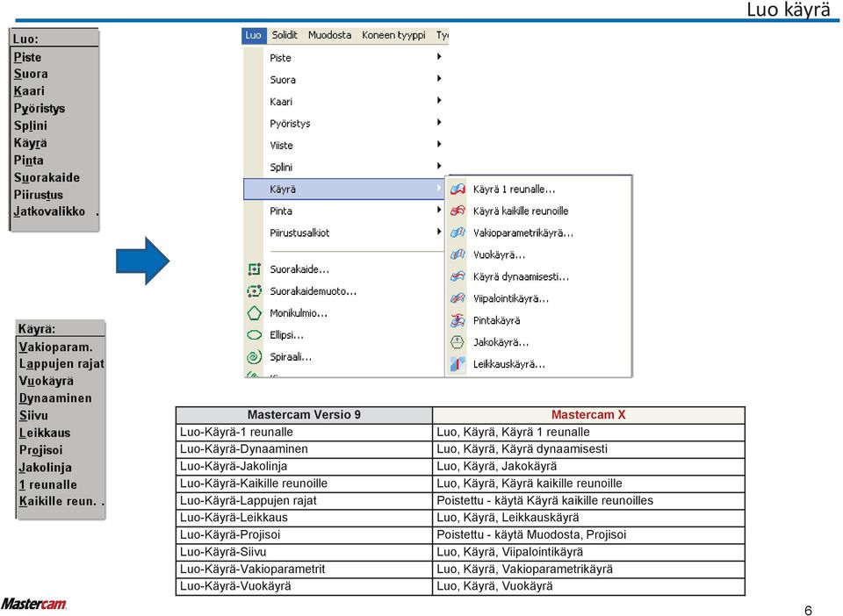Click the Viipalointikäyrä icon
The height and width of the screenshot is (616, 843).
[x=458, y=298]
